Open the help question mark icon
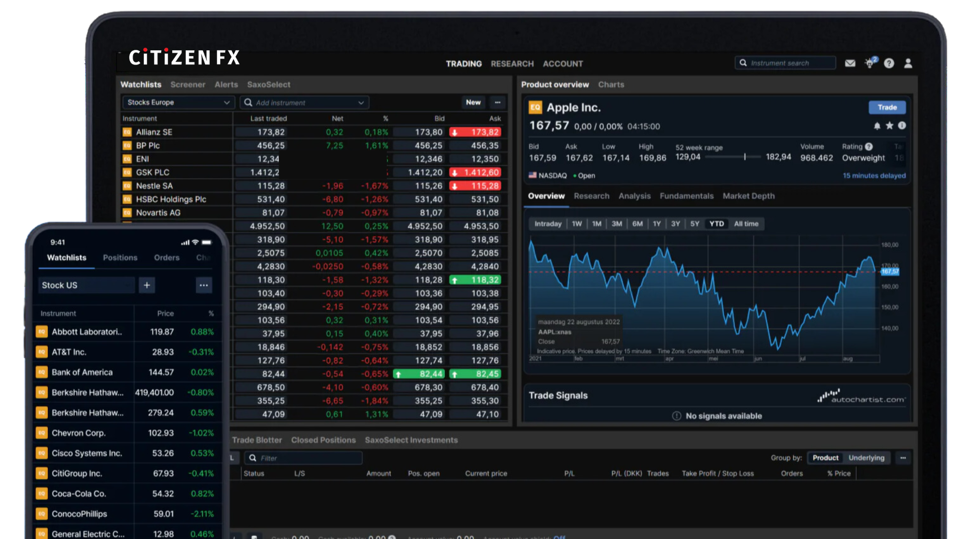Image resolution: width=980 pixels, height=539 pixels. pos(889,63)
